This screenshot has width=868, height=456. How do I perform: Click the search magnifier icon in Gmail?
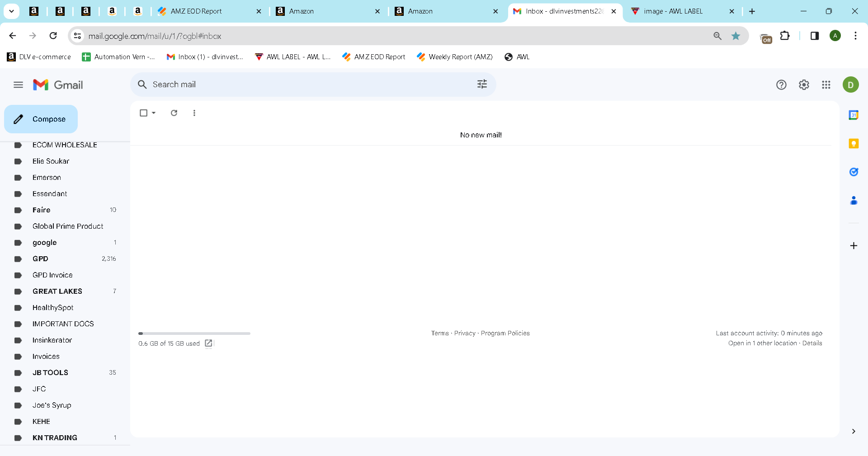click(142, 85)
